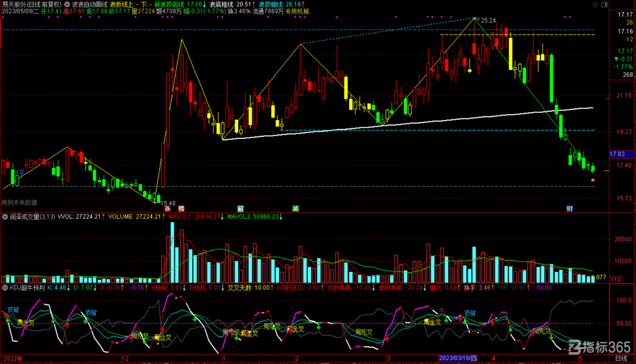Click the 波浪自动画线 indicator name
The height and width of the screenshot is (364, 636).
click(90, 4)
